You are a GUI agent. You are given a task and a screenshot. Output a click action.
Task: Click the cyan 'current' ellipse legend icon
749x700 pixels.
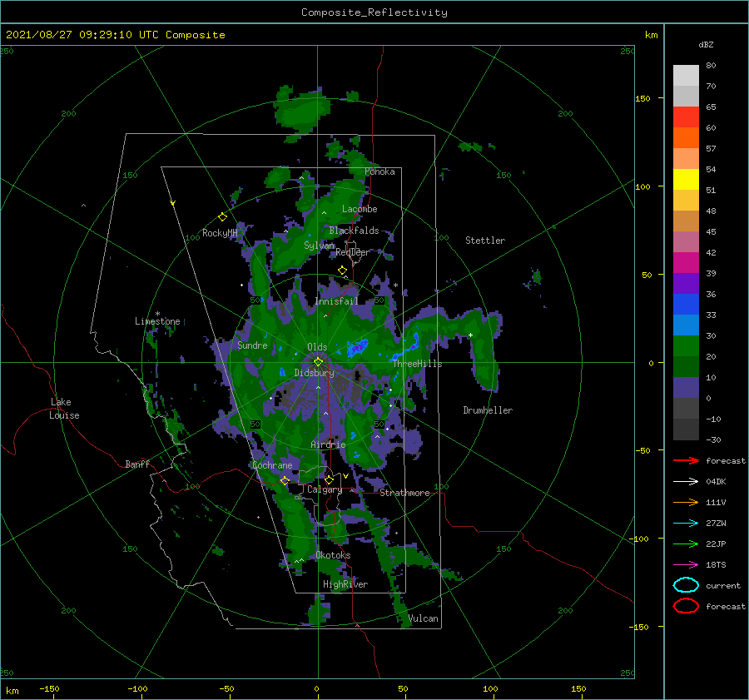[x=686, y=585]
